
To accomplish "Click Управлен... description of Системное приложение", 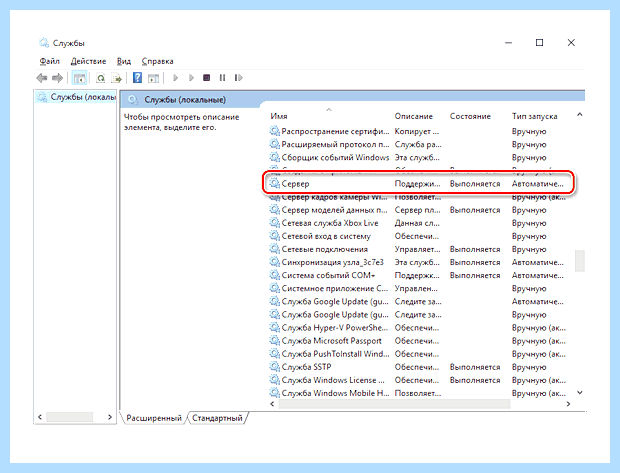I will pyautogui.click(x=416, y=288).
